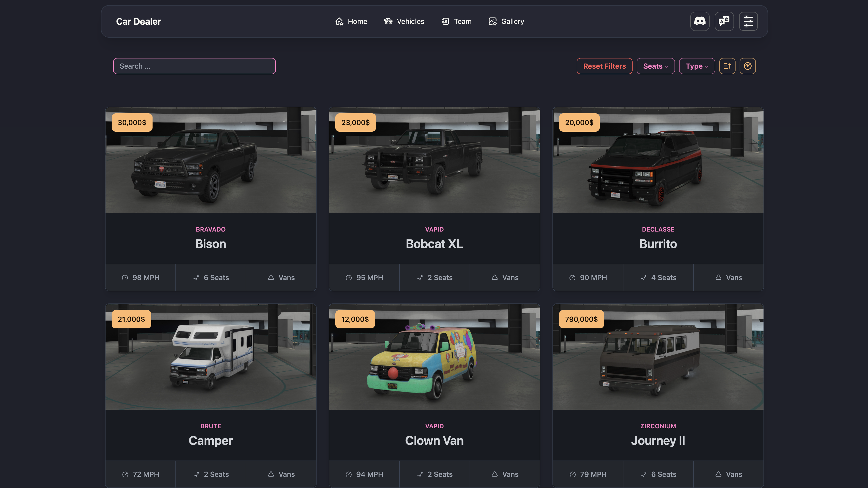This screenshot has height=488, width=868.
Task: Expand the Seats filter dropdown
Action: 655,66
